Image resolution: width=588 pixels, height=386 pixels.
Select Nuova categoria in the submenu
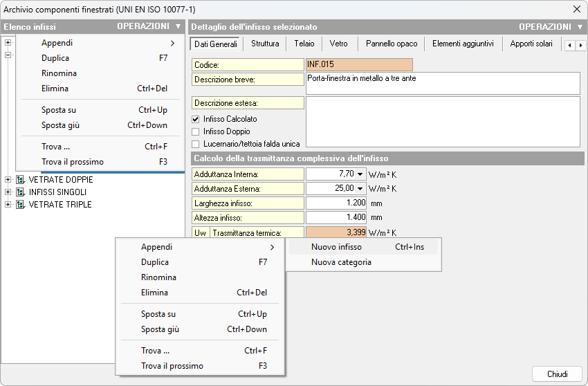(341, 262)
